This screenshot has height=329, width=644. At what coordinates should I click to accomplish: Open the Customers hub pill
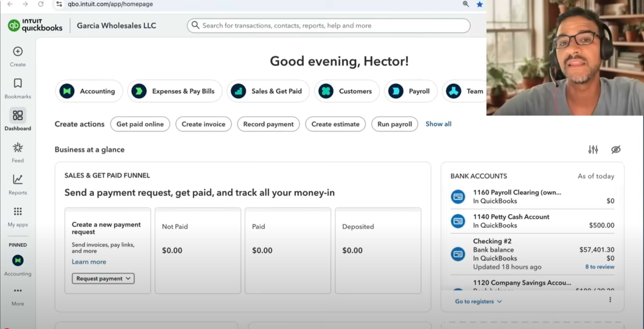coord(347,91)
